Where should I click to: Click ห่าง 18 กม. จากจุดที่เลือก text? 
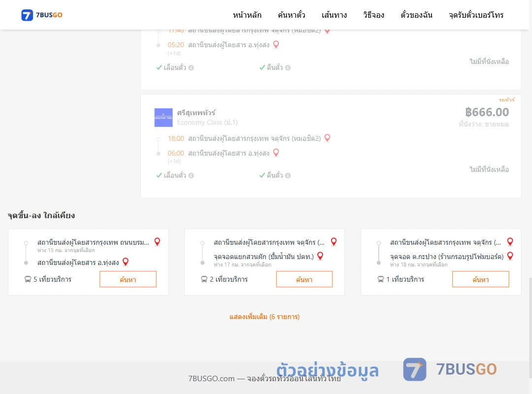pos(419,264)
